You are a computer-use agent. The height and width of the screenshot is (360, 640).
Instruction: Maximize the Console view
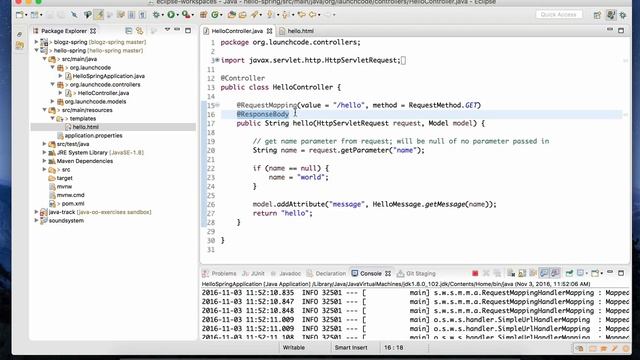tap(621, 273)
